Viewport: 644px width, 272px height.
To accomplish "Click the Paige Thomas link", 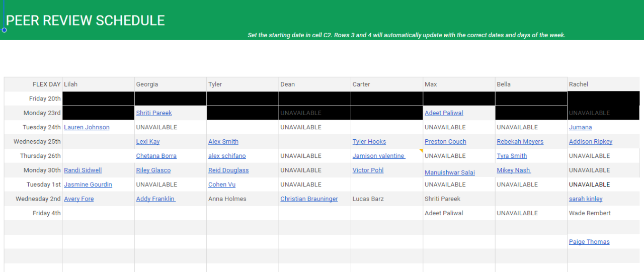I will point(589,242).
